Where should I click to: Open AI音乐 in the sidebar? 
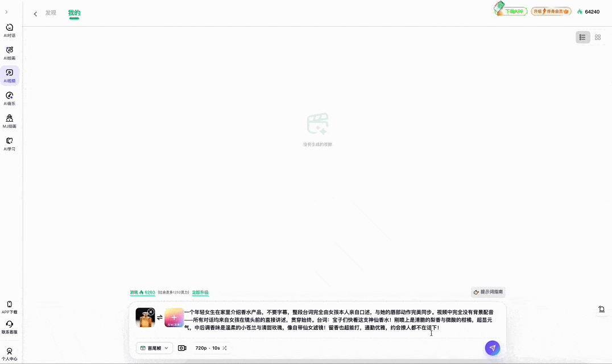(x=9, y=98)
